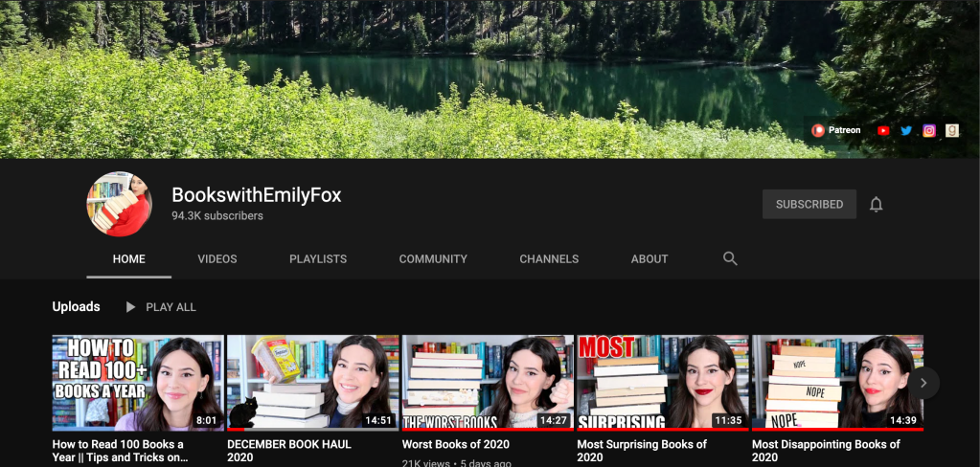Open 'How to Read 100+ Books' video thumbnail
This screenshot has width=980, height=467.
click(138, 382)
